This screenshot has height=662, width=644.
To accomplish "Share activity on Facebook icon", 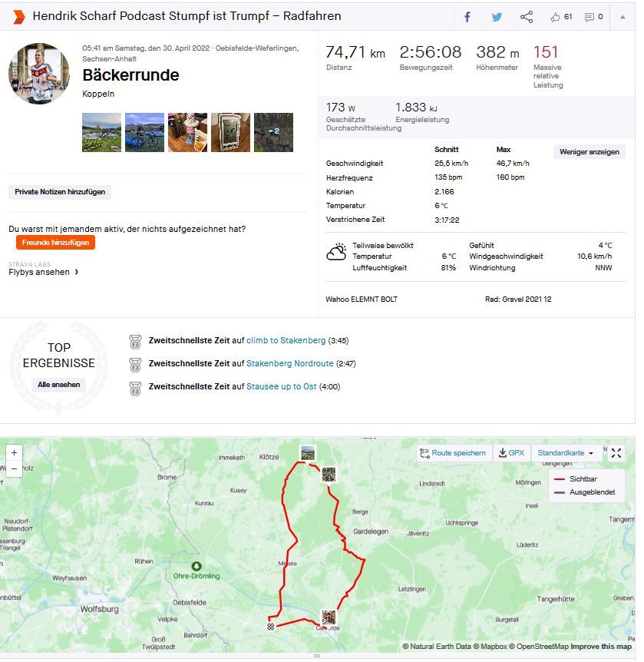I will tap(467, 17).
